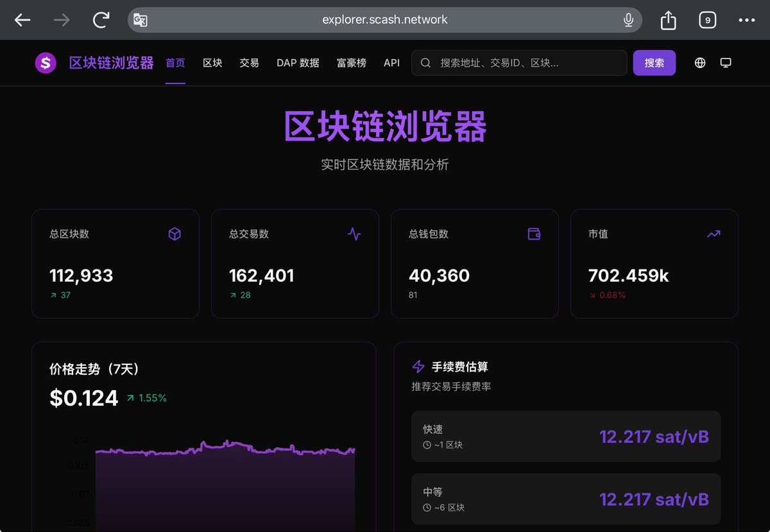The image size is (770, 532).
Task: Click the pulse icon on 总交易数 card
Action: click(354, 234)
